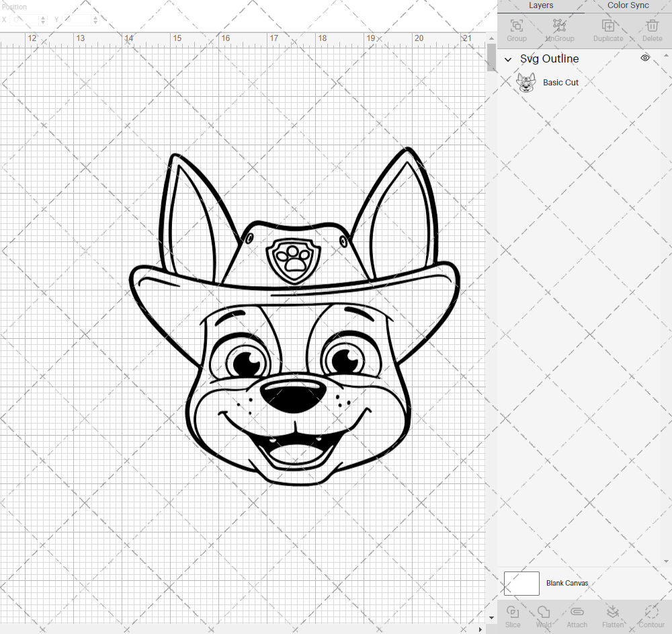This screenshot has width=672, height=634.
Task: Select the Slice tool
Action: 513,615
